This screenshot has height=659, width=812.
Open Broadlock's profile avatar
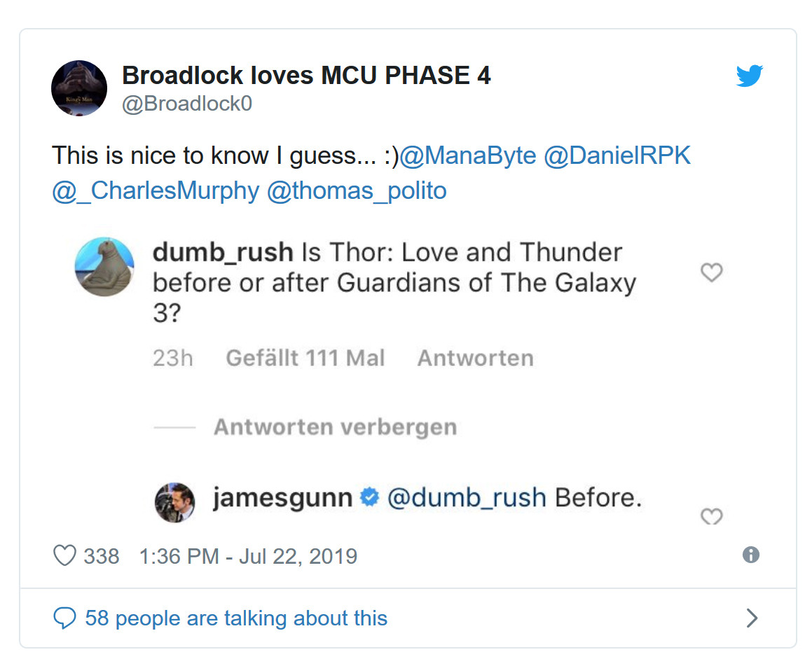click(79, 88)
